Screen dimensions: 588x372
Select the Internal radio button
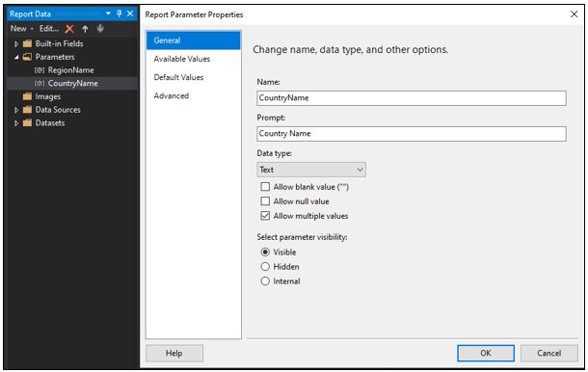[265, 281]
